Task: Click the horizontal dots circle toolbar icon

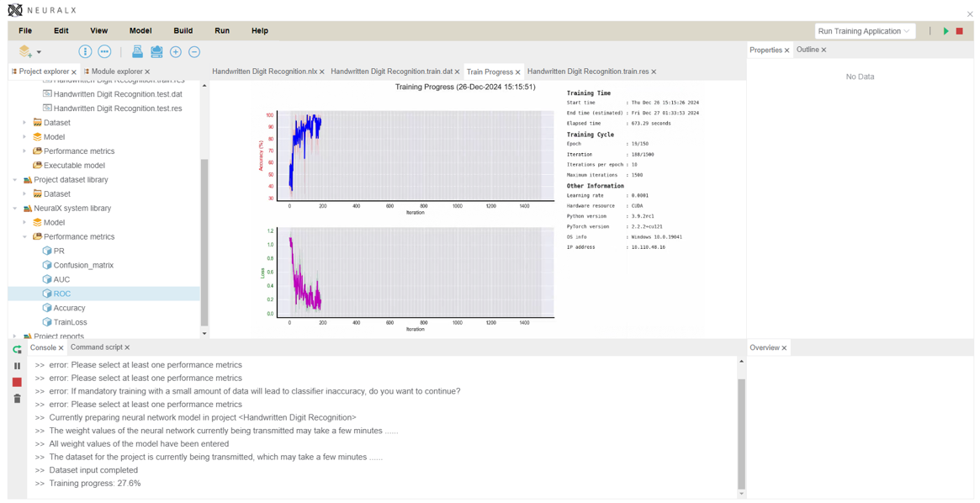Action: coord(104,52)
